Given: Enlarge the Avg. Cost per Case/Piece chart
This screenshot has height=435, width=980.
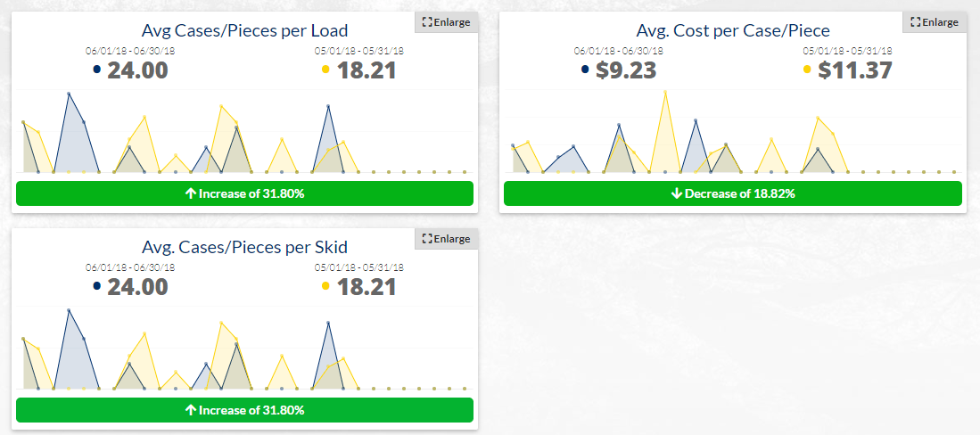Looking at the screenshot, I should click(x=935, y=22).
